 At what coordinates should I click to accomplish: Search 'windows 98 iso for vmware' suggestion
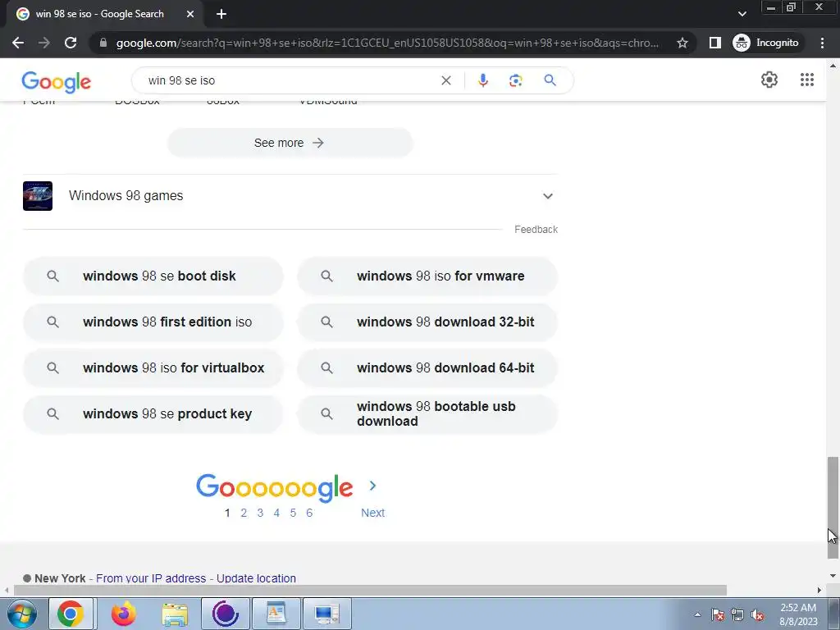(427, 276)
